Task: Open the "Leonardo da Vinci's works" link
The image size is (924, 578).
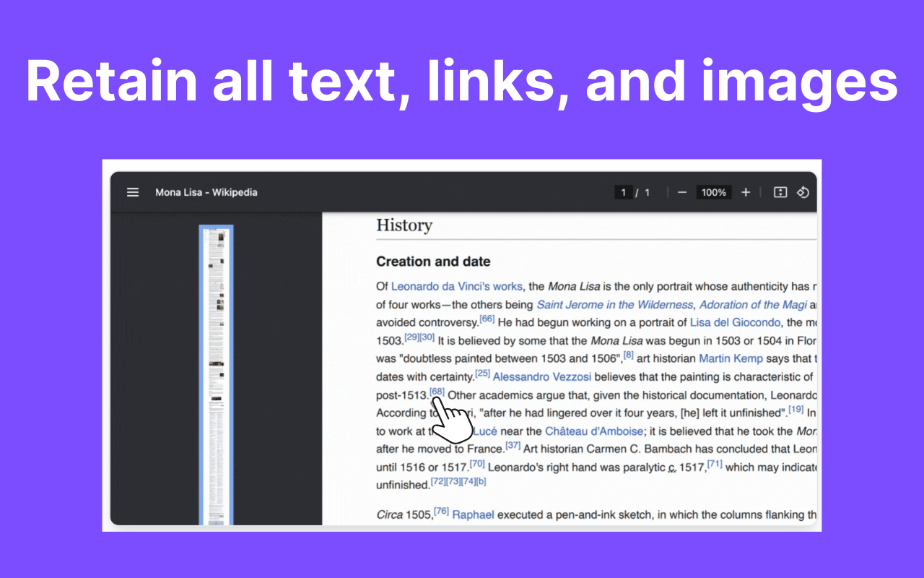Action: pyautogui.click(x=457, y=287)
